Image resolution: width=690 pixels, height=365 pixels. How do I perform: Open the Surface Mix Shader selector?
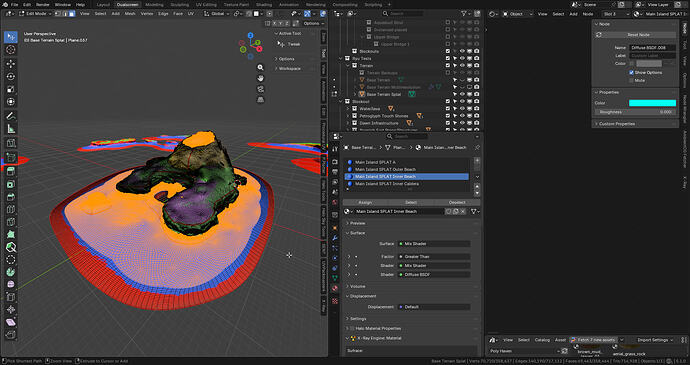pos(434,243)
